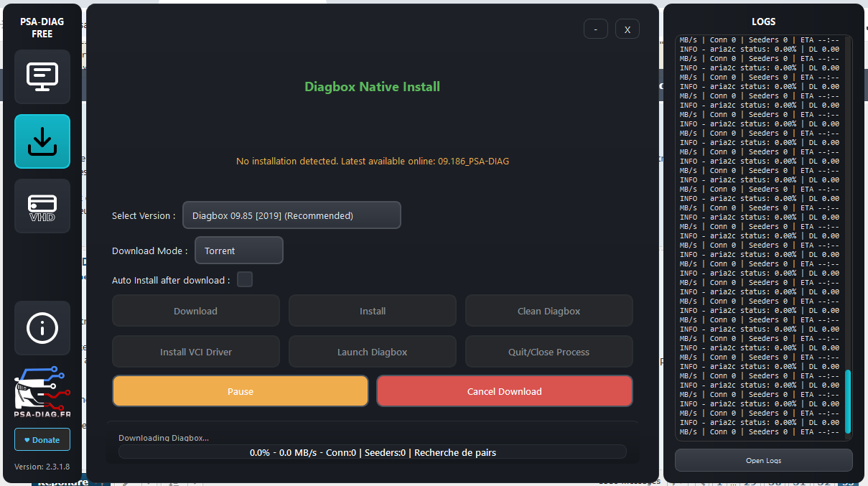The width and height of the screenshot is (868, 486).
Task: Open the diagnostic monitor page in sidebar
Action: (x=42, y=77)
